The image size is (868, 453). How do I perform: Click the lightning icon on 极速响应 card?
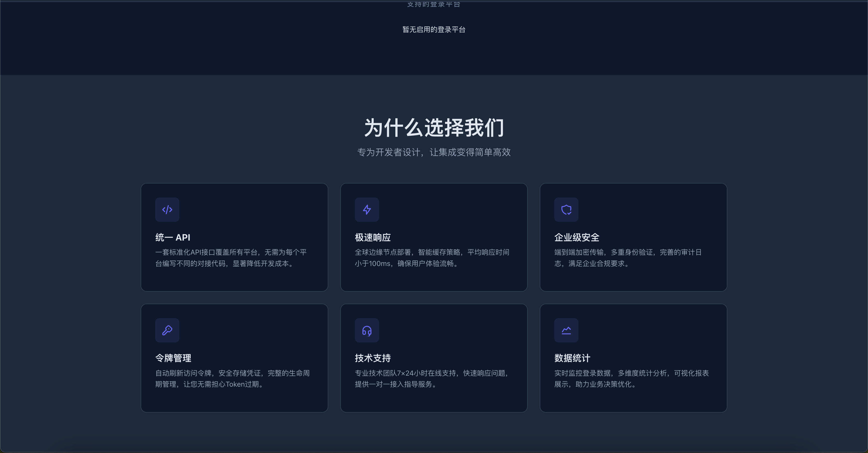coord(367,209)
